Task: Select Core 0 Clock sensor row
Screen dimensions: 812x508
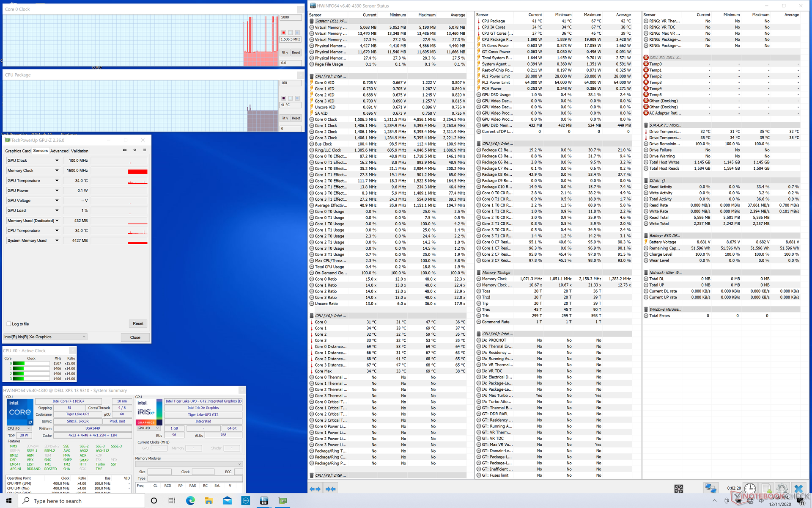Action: [387, 119]
